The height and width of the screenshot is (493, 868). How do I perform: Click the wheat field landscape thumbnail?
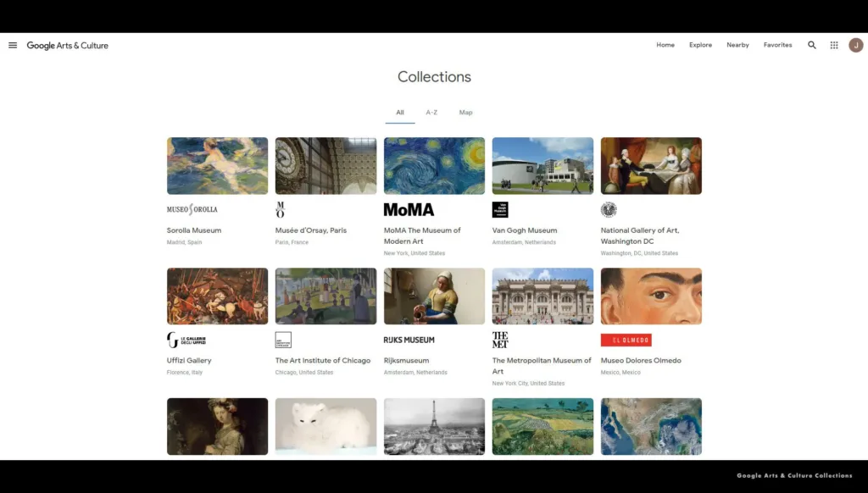tap(542, 427)
